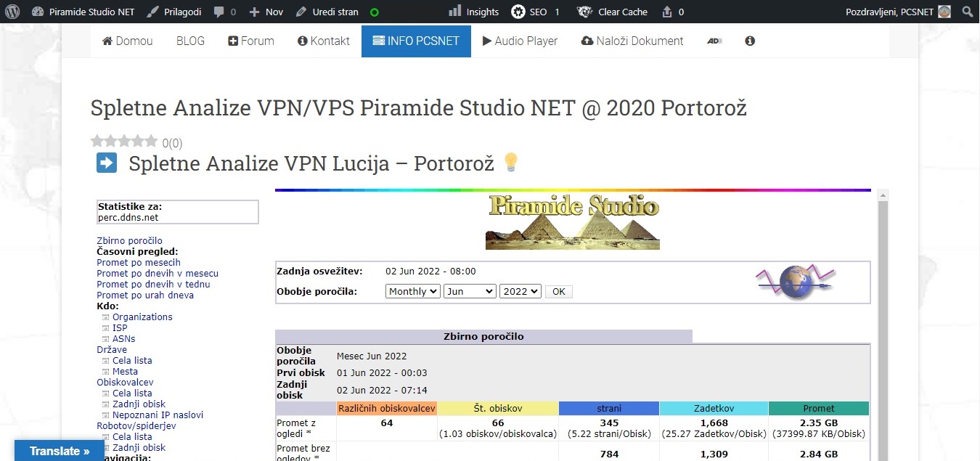The width and height of the screenshot is (980, 461).
Task: Click Prilagodi in the admin bar
Action: coord(174,12)
